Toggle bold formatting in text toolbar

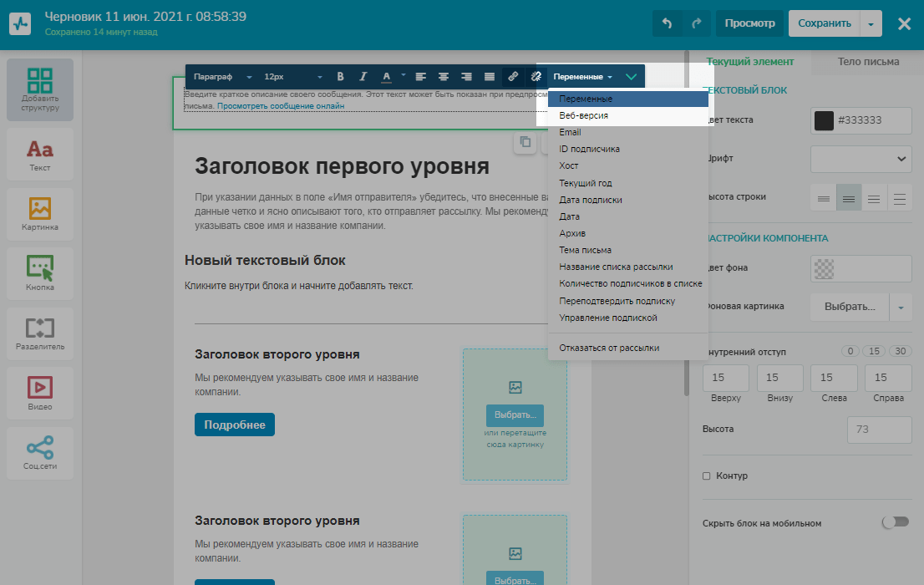[340, 77]
